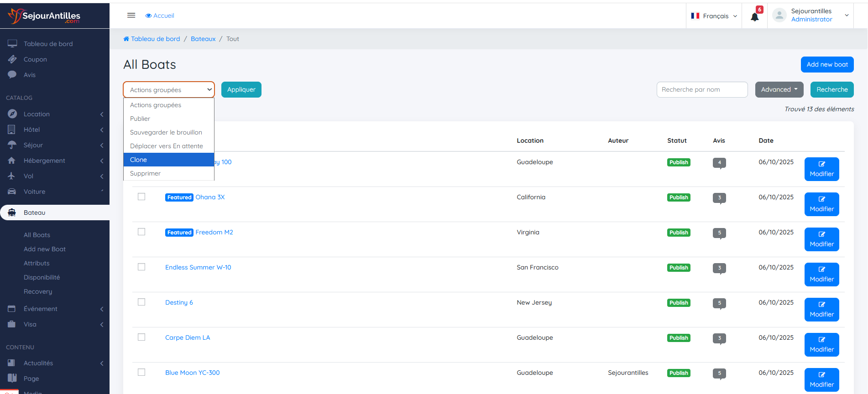Select Supprimer in the bulk actions list

pyautogui.click(x=168, y=173)
